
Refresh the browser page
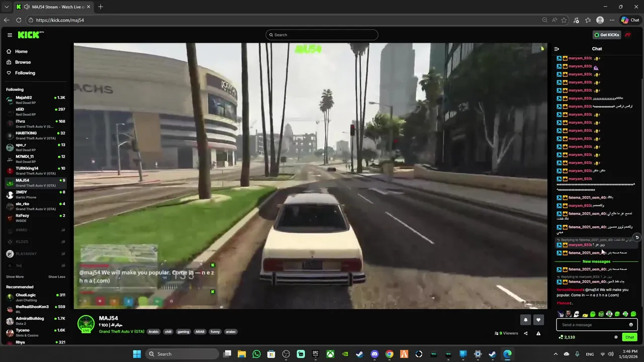19,20
